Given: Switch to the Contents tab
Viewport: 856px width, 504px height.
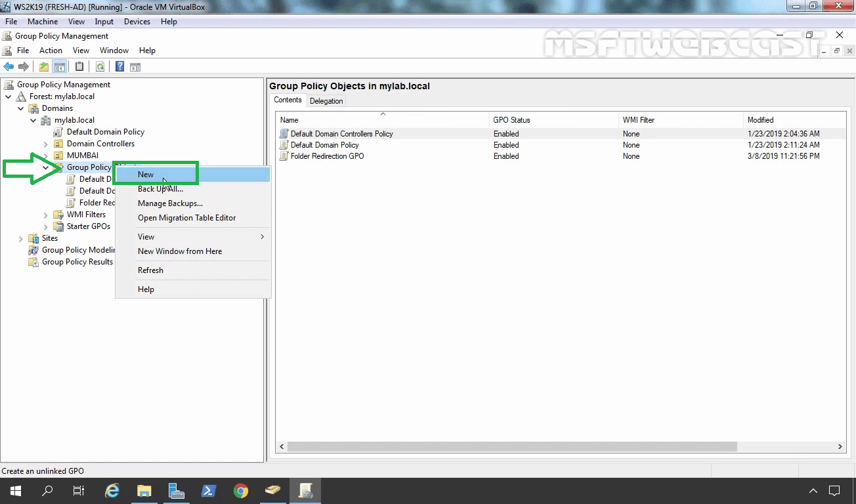Looking at the screenshot, I should 288,100.
